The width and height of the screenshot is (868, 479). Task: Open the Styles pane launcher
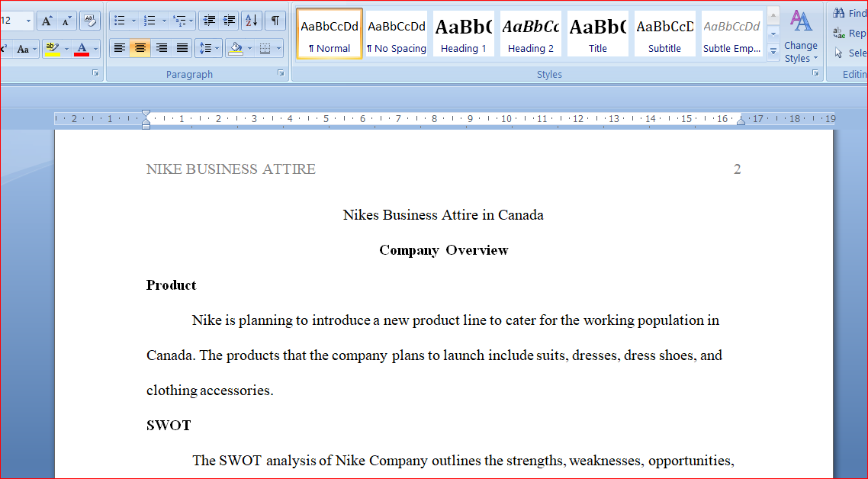point(815,72)
